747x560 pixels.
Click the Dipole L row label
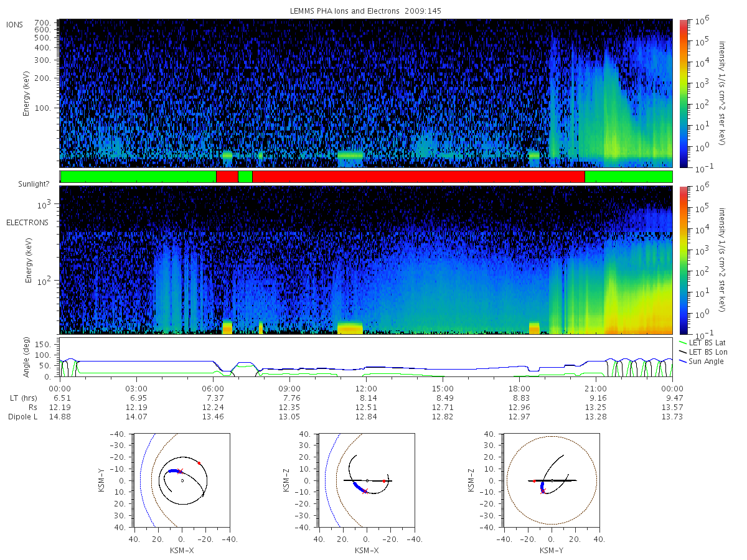tap(22, 416)
